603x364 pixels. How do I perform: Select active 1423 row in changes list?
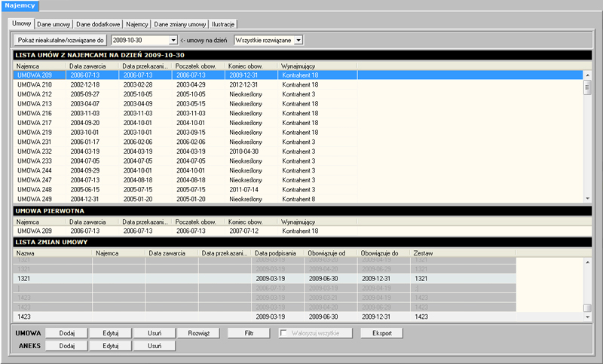(265, 317)
